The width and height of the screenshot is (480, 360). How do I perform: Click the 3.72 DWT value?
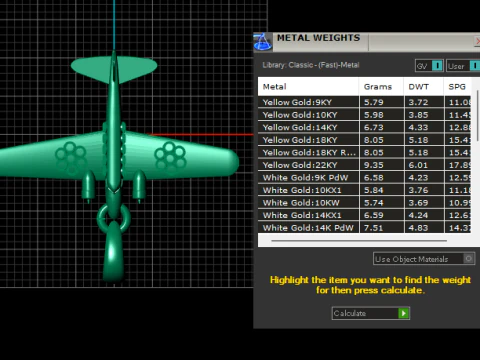[418, 102]
